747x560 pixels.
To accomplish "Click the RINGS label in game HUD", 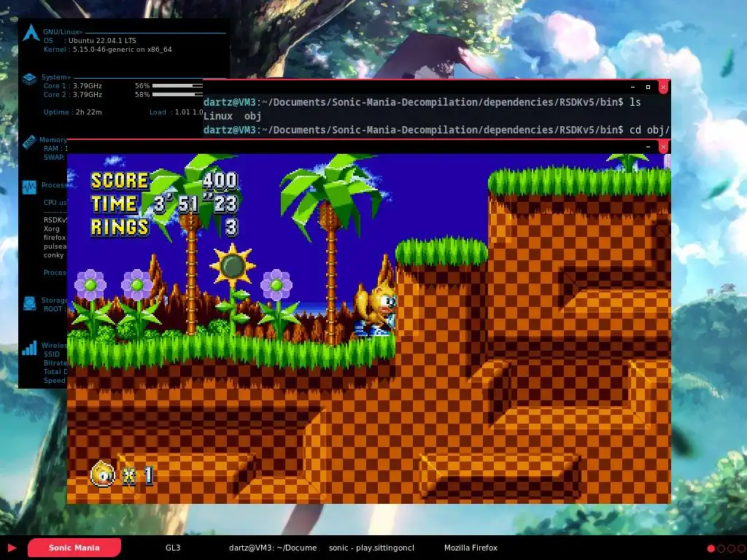I will pos(120,227).
